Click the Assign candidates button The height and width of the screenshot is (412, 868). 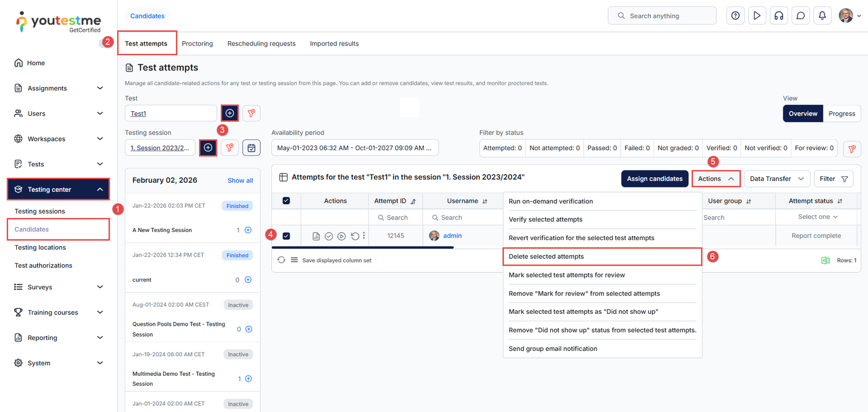click(x=654, y=179)
